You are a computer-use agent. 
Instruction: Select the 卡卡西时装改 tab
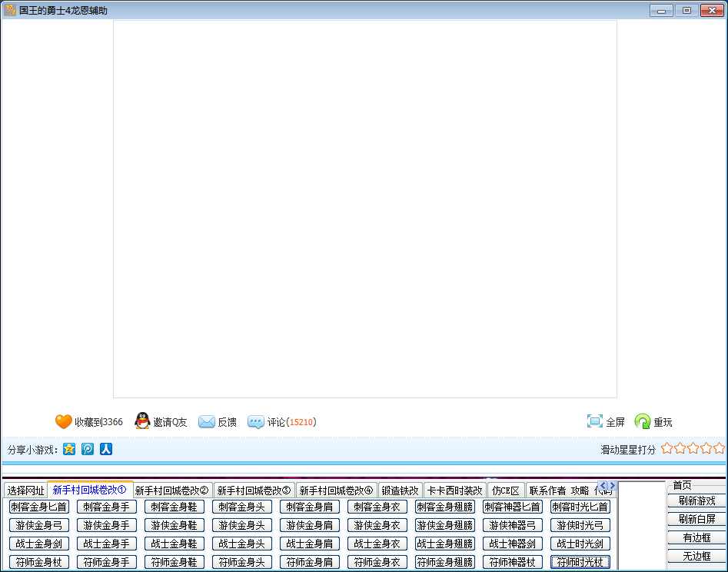(x=454, y=491)
